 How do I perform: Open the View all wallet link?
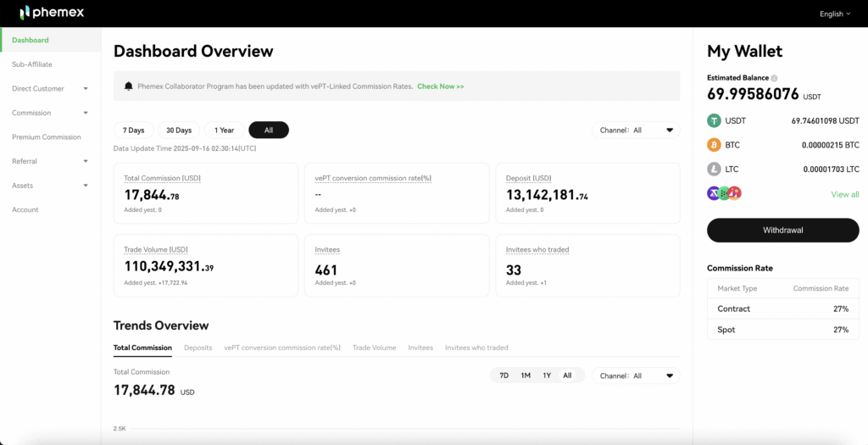(844, 194)
